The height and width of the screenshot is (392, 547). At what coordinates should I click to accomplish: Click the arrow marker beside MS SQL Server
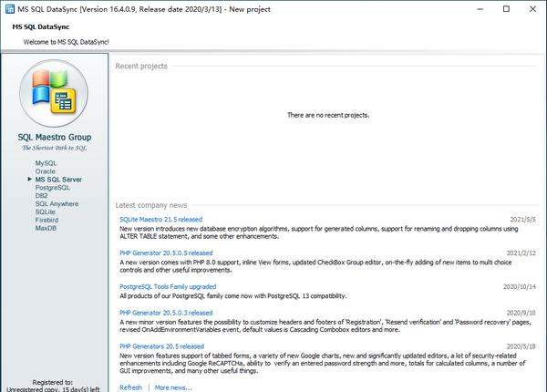point(30,179)
